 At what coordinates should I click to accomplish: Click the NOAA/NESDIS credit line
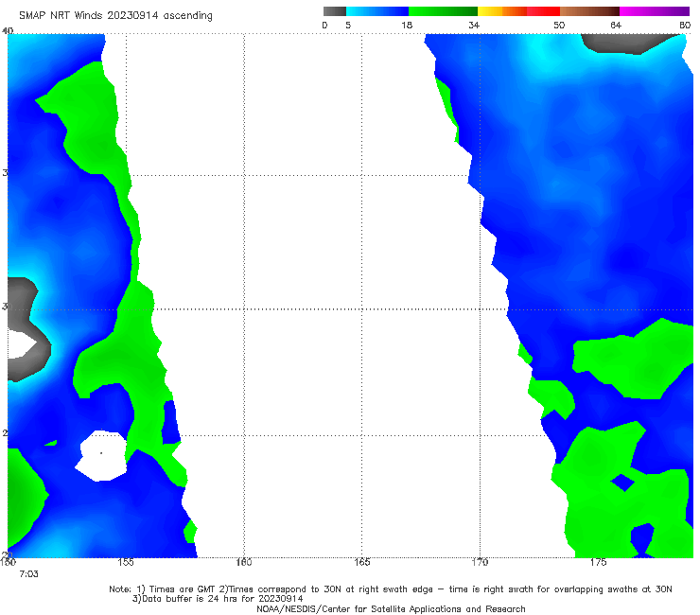click(x=391, y=608)
